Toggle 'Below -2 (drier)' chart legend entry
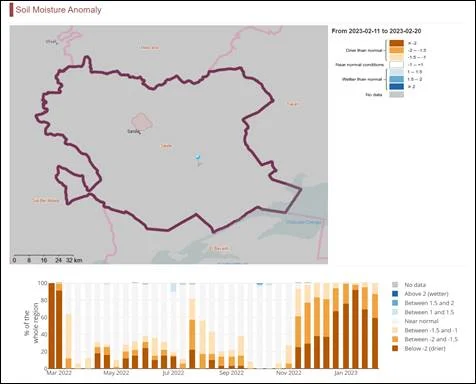Viewport: 476px width, 384px height. pyautogui.click(x=419, y=349)
